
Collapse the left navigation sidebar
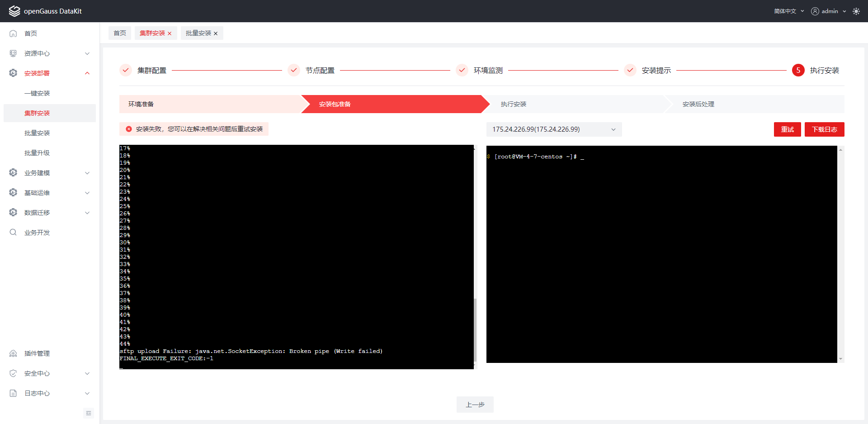pos(89,413)
